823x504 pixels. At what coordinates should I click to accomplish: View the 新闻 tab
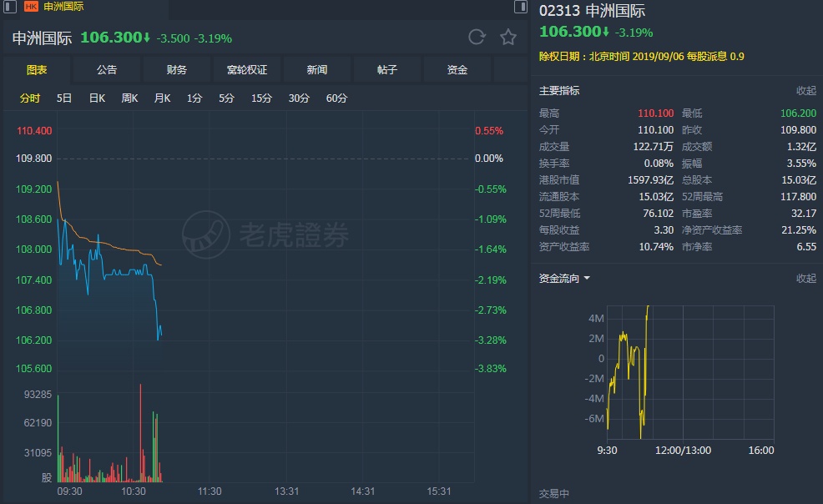(x=317, y=70)
